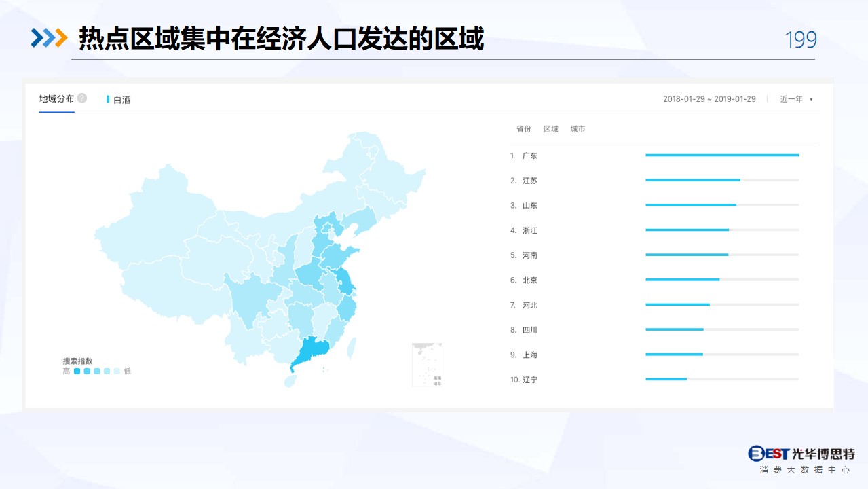The width and height of the screenshot is (868, 489).
Task: Select 四川 in the ranking list
Action: pos(530,330)
